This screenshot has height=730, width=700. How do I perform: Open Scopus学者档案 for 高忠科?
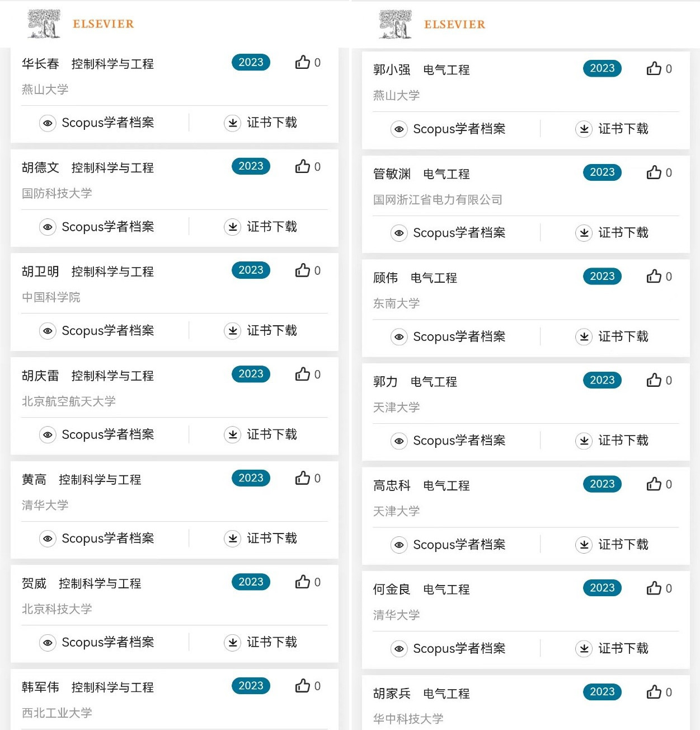click(459, 545)
